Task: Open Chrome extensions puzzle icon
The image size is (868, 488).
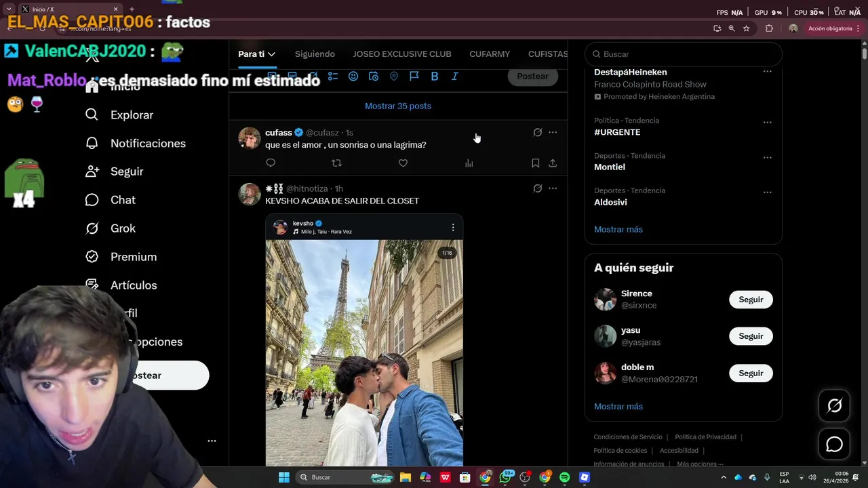Action: pos(769,28)
